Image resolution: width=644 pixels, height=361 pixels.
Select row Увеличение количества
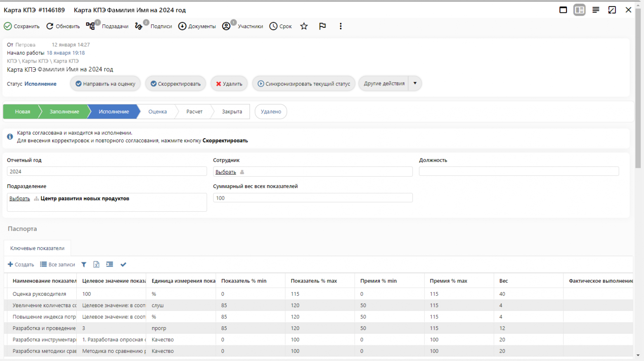[319, 305]
